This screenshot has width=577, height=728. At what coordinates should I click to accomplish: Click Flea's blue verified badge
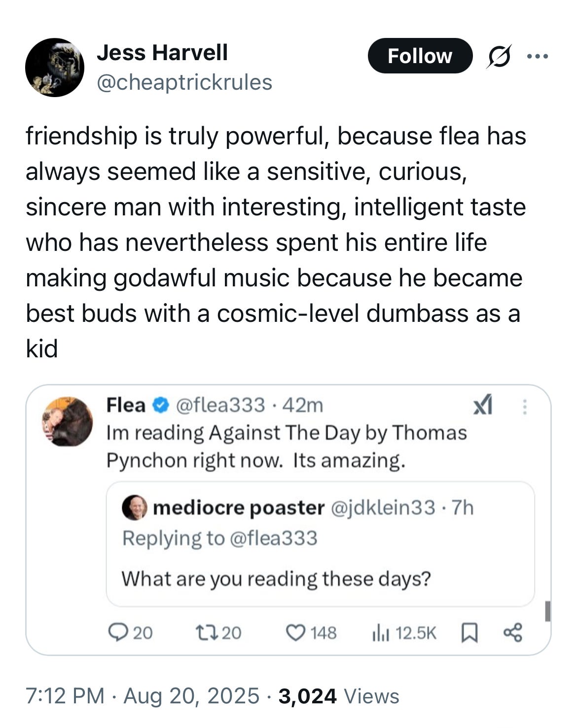159,406
